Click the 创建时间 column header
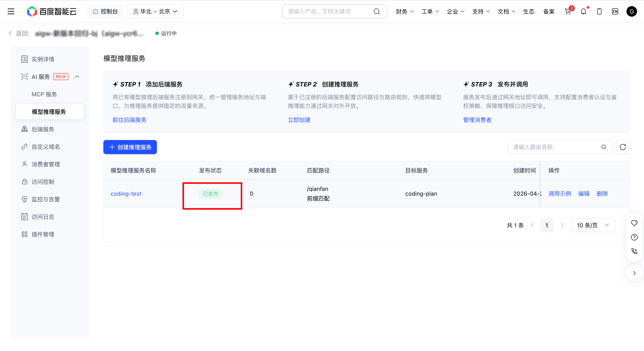The height and width of the screenshot is (351, 644). [524, 170]
